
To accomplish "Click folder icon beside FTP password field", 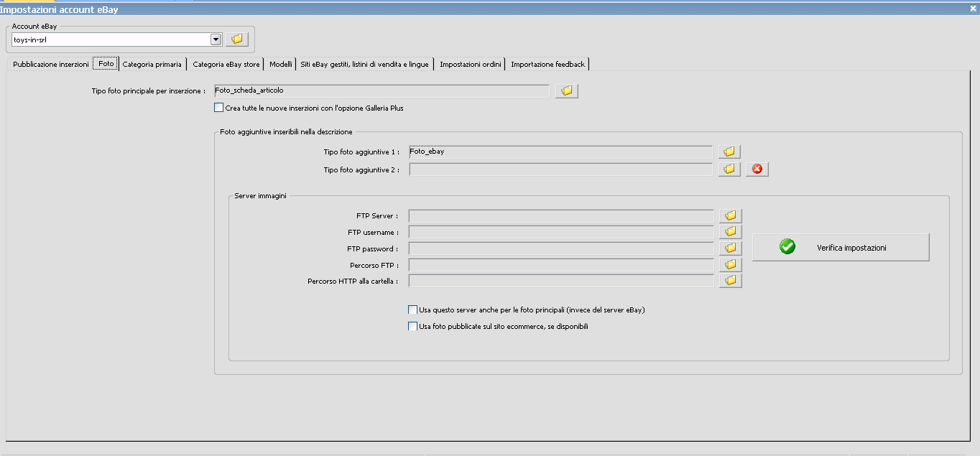I will 731,248.
